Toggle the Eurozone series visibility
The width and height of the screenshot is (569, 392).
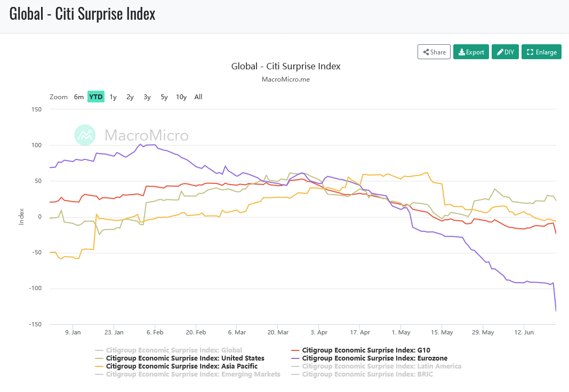pyautogui.click(x=374, y=358)
